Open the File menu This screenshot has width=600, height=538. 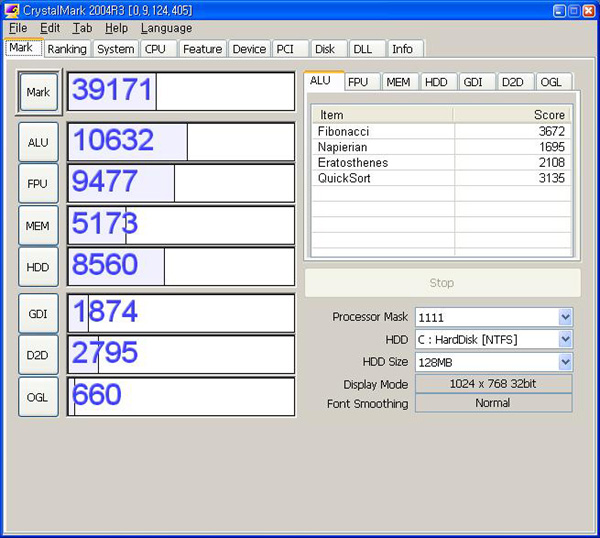(18, 28)
